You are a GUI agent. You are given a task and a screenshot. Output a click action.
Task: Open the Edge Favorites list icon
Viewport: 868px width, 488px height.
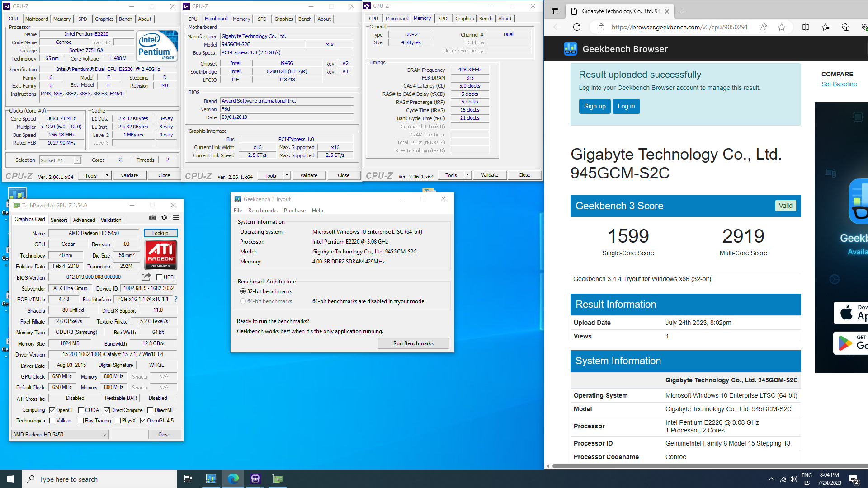tap(826, 27)
